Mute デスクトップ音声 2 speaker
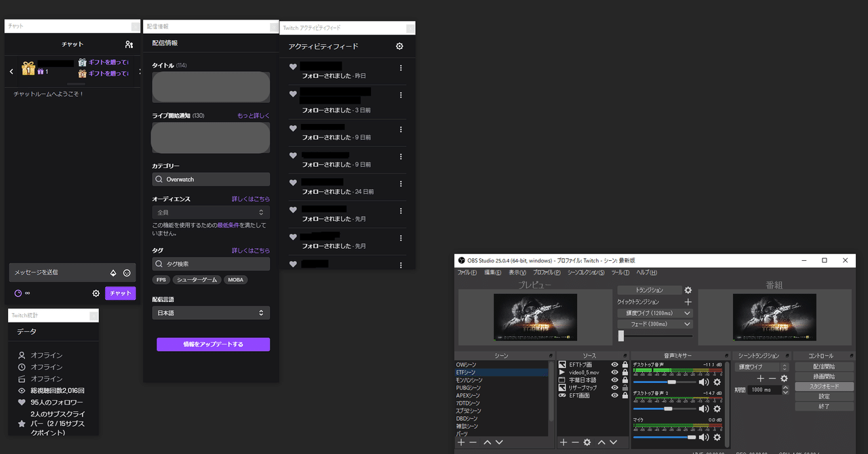The width and height of the screenshot is (868, 454). tap(704, 409)
